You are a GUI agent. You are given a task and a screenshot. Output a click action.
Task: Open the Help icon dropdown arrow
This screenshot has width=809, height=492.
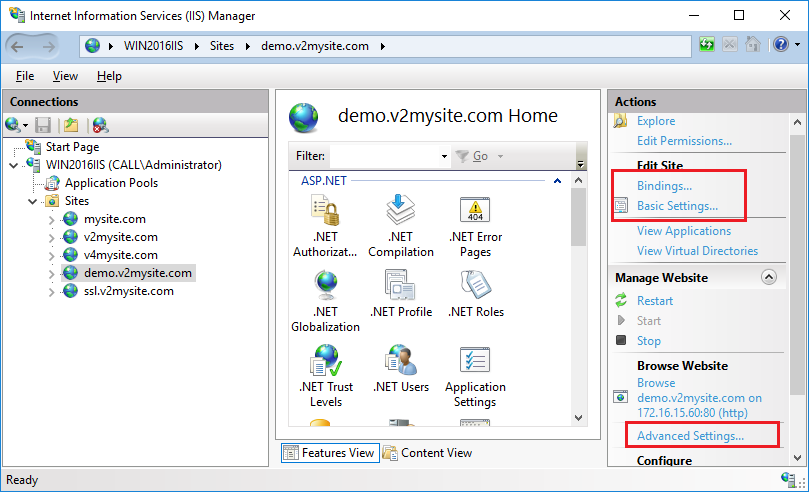(798, 45)
